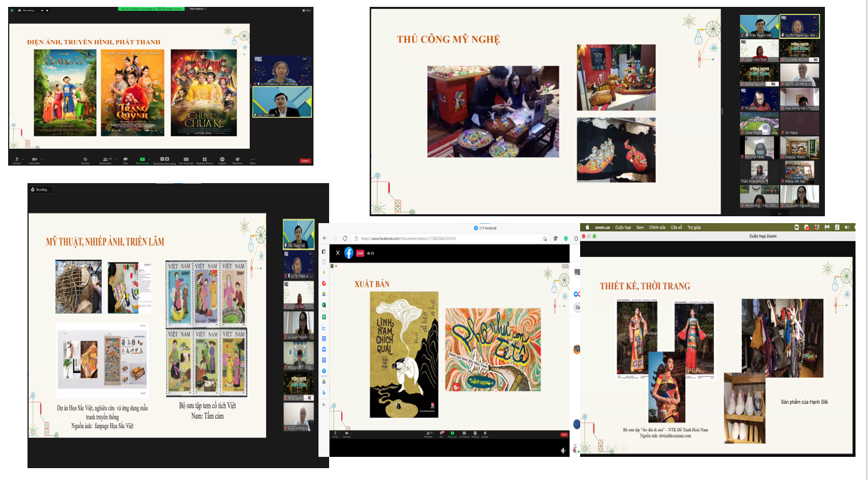Open Facebook shortcut in browser sidebar
This screenshot has height=480, width=868.
click(324, 371)
